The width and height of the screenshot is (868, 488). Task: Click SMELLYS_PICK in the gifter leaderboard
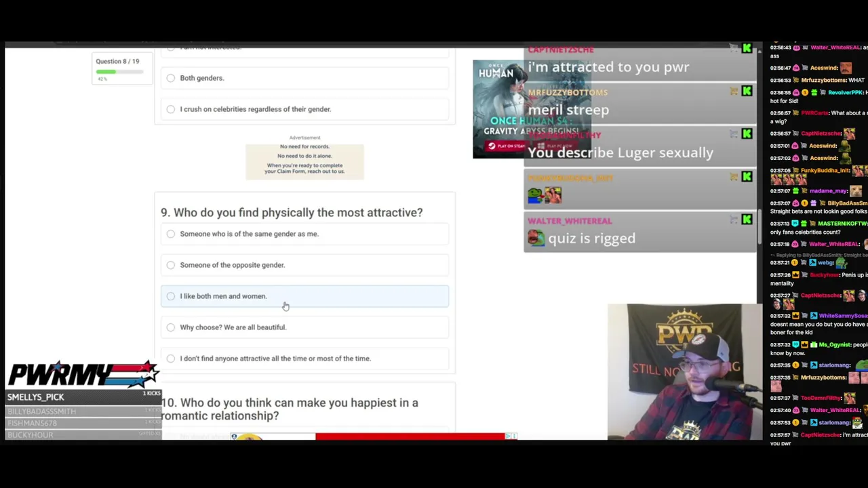coord(36,397)
